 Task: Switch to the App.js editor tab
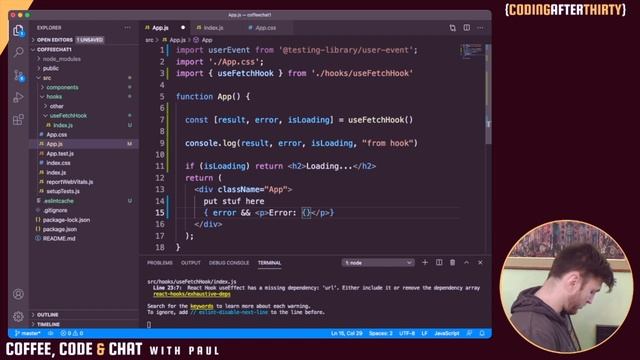[x=160, y=28]
